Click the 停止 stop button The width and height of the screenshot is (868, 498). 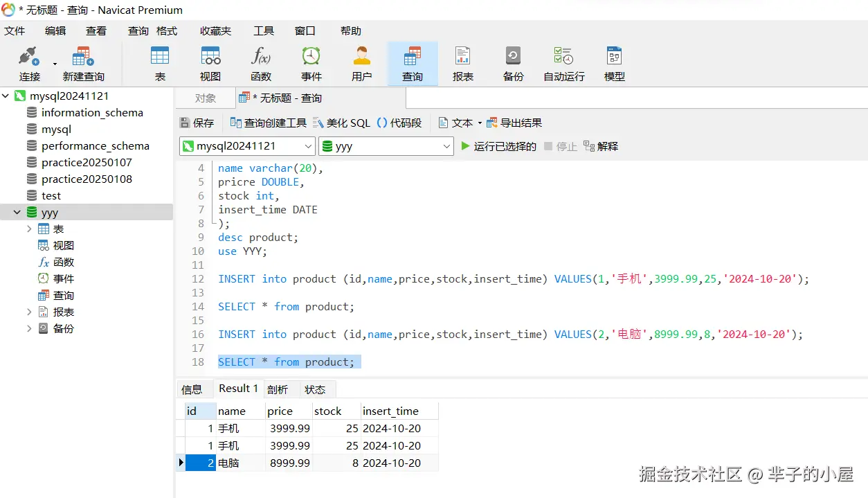[560, 146]
